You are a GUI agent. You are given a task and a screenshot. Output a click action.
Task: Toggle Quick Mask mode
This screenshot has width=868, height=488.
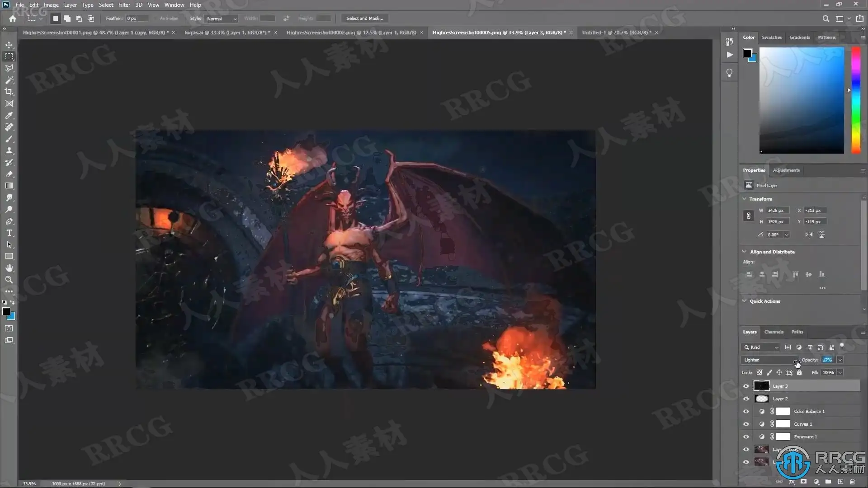click(9, 328)
